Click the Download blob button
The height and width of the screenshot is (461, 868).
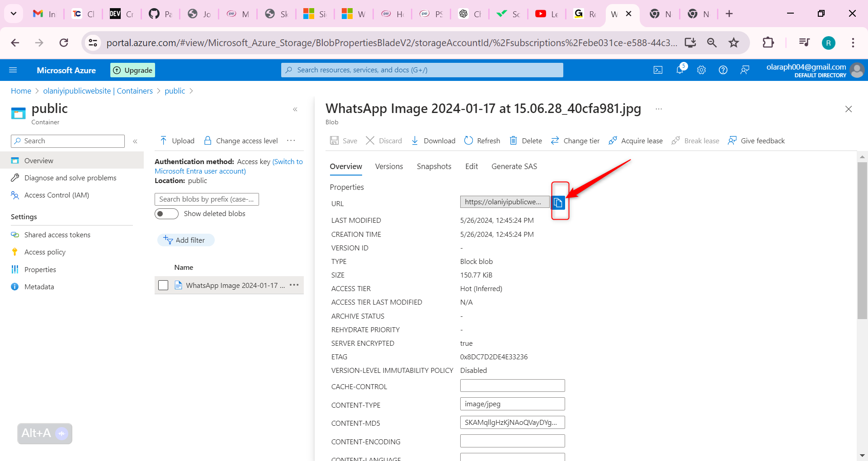point(433,141)
